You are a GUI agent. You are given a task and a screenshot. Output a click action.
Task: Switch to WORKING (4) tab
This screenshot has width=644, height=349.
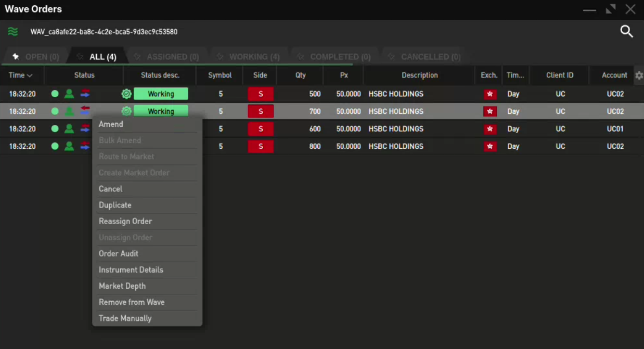pos(254,57)
